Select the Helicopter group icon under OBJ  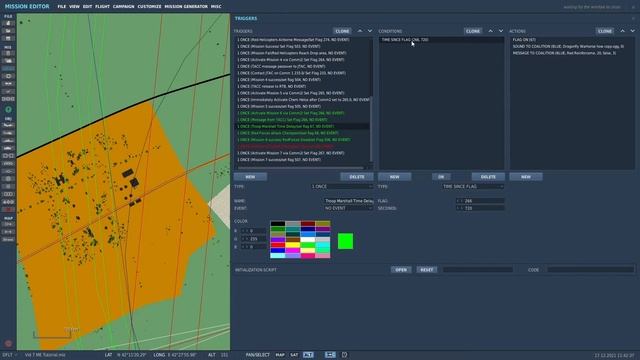[x=8, y=133]
